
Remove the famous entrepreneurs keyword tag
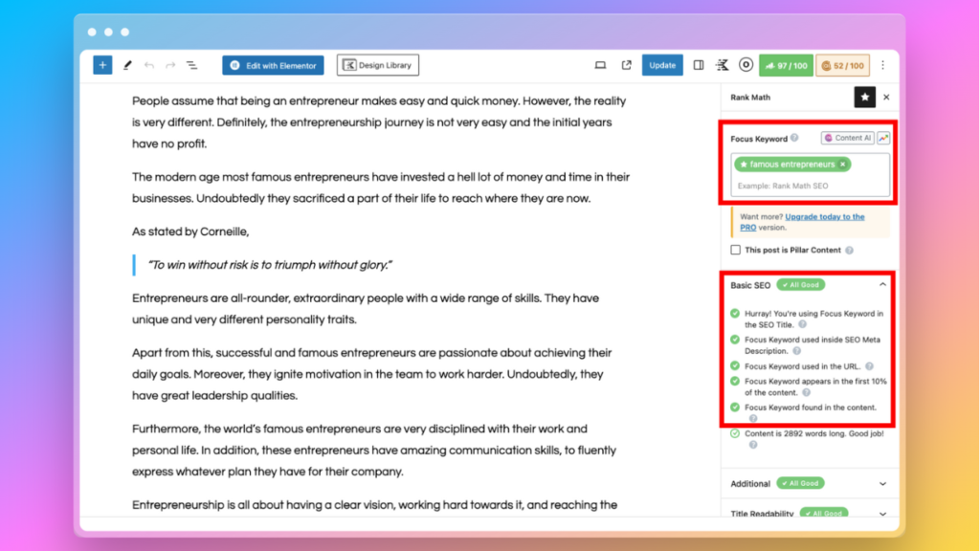tap(842, 165)
